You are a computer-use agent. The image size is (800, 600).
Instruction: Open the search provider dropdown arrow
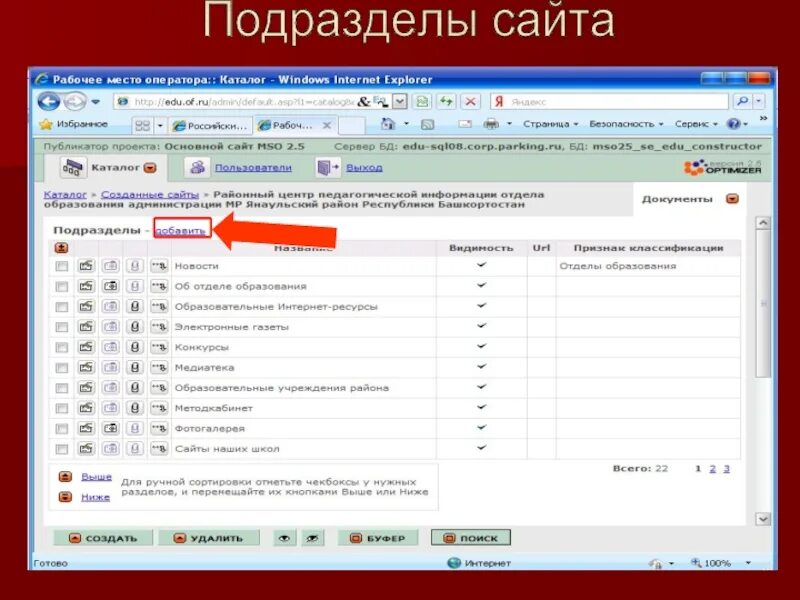(x=759, y=101)
